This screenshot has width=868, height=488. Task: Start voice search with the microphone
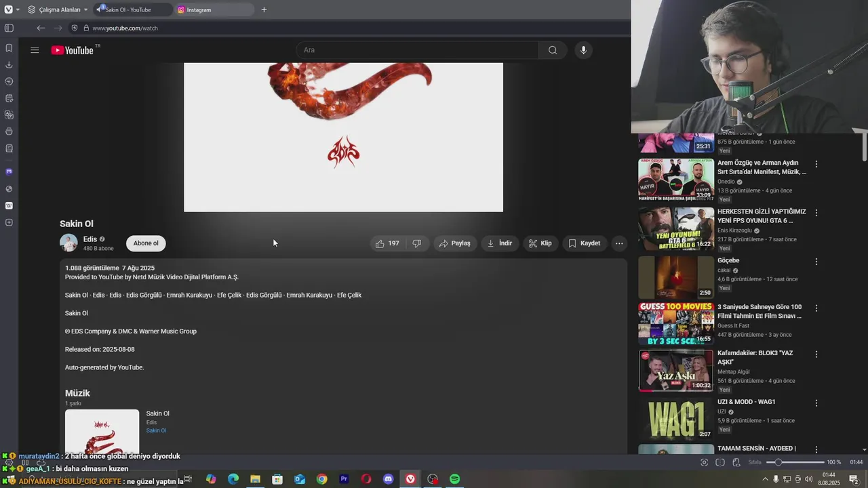pos(583,50)
